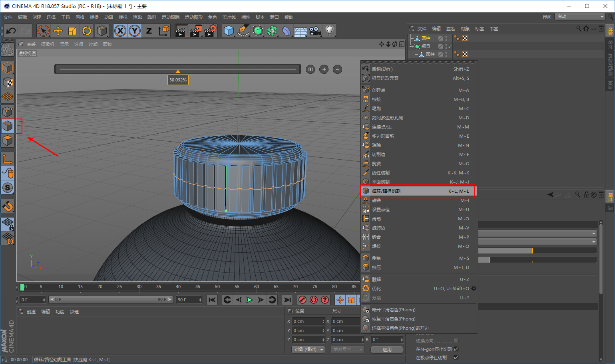Choose 倒角 from the context menu
Viewport: 615px width, 364px height.
pyautogui.click(x=419, y=258)
